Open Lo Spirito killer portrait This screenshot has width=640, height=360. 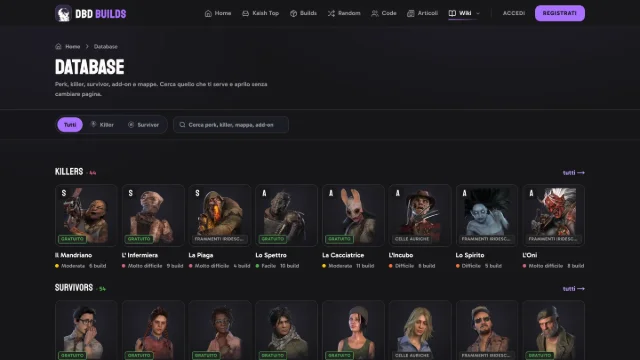click(487, 215)
